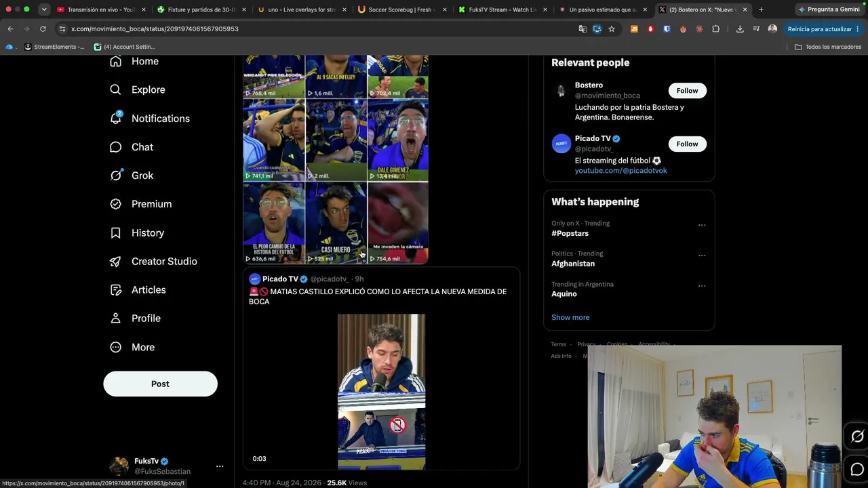Open the Articles document icon

pos(115,289)
